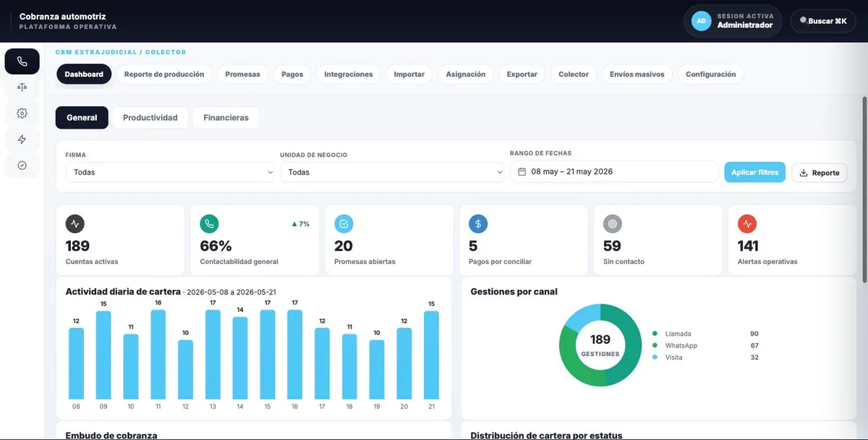The width and height of the screenshot is (868, 440).
Task: Click the Visita legend color dot
Action: tap(655, 357)
